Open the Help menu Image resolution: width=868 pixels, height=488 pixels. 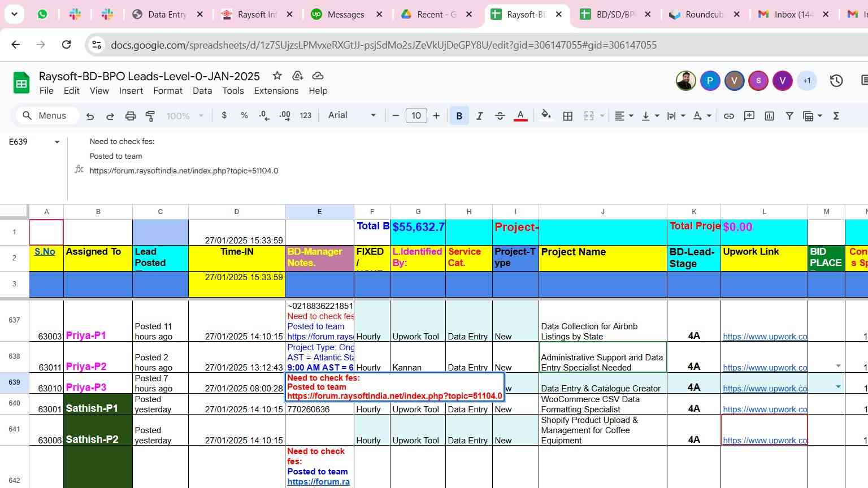pos(318,91)
